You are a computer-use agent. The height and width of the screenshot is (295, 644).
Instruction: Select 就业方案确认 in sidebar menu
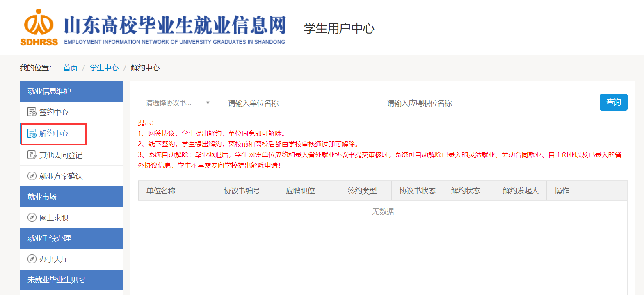tap(61, 176)
